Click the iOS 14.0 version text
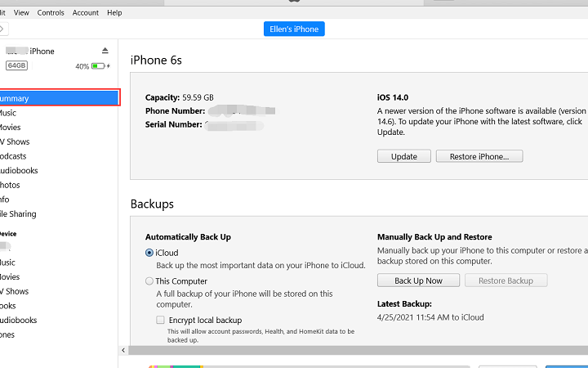 [393, 97]
